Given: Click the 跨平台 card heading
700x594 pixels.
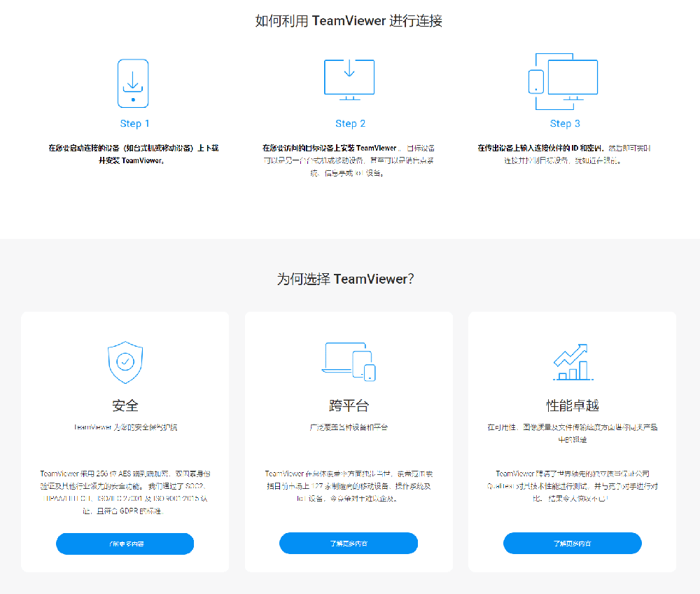Looking at the screenshot, I should 349,406.
